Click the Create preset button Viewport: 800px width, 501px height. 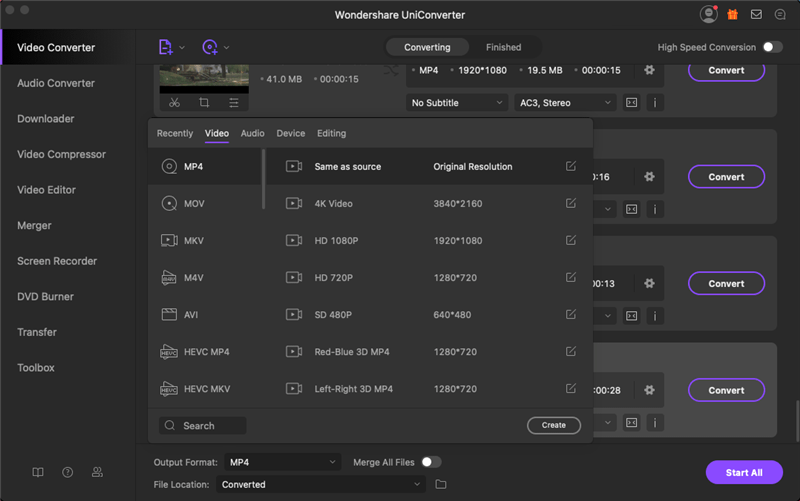click(554, 425)
